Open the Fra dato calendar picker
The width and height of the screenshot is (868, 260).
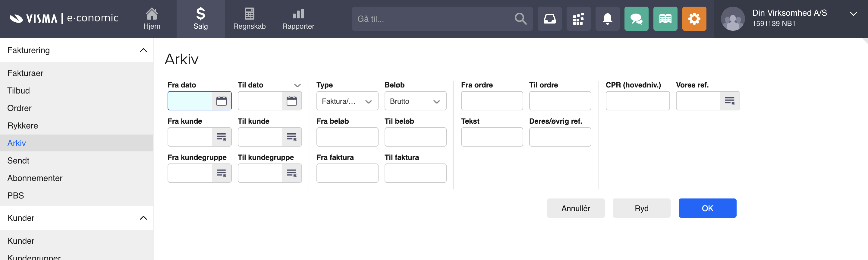tap(221, 101)
